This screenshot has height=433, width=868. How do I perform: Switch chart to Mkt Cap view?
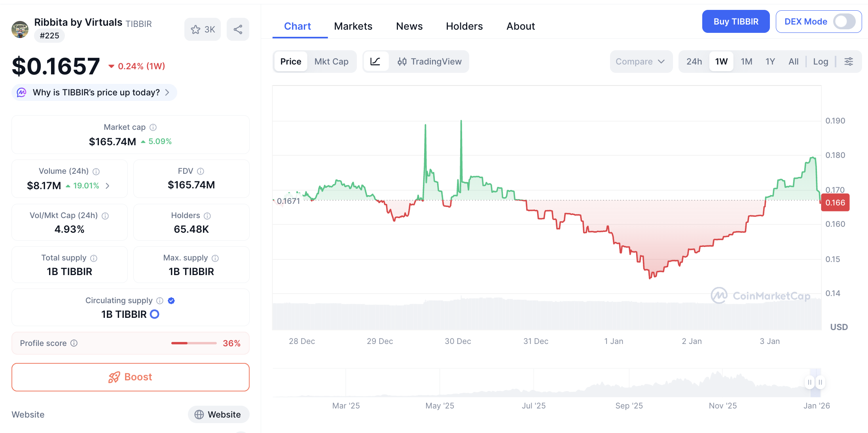pyautogui.click(x=331, y=61)
